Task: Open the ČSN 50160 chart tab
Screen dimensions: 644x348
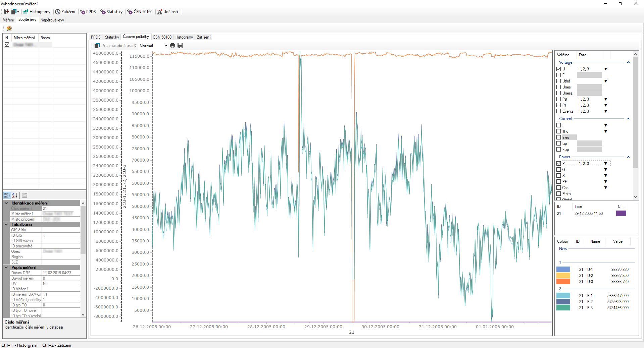Action: point(162,37)
